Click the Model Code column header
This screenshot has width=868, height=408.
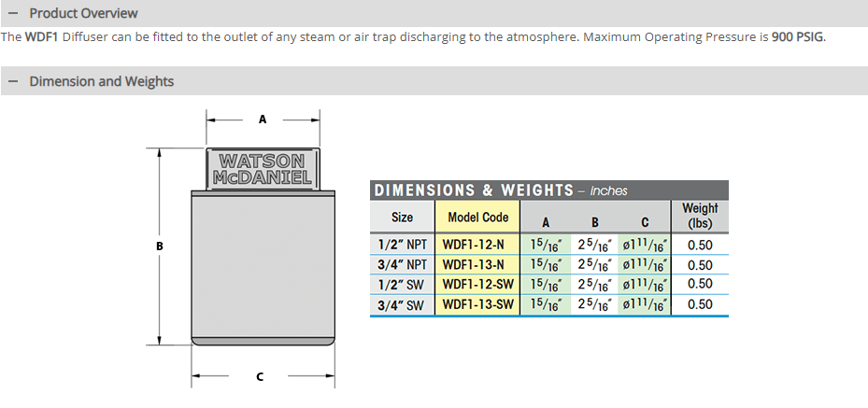477,218
